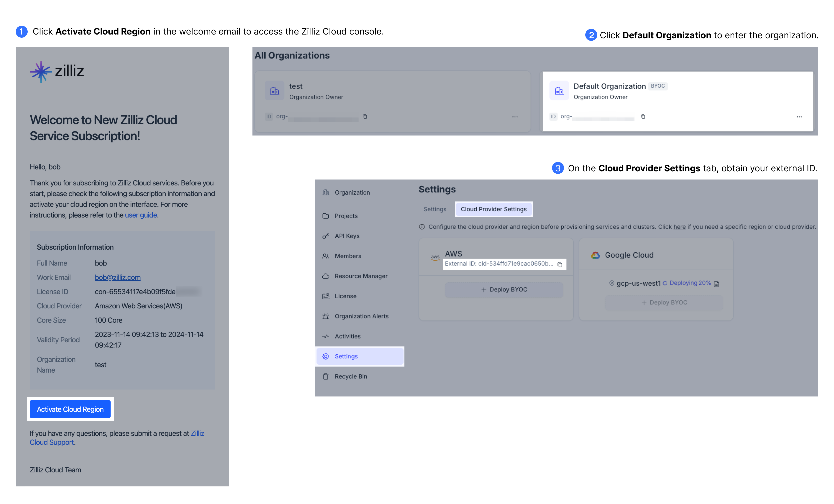This screenshot has height=504, width=834.
Task: Click the Activities pulse icon
Action: click(326, 336)
